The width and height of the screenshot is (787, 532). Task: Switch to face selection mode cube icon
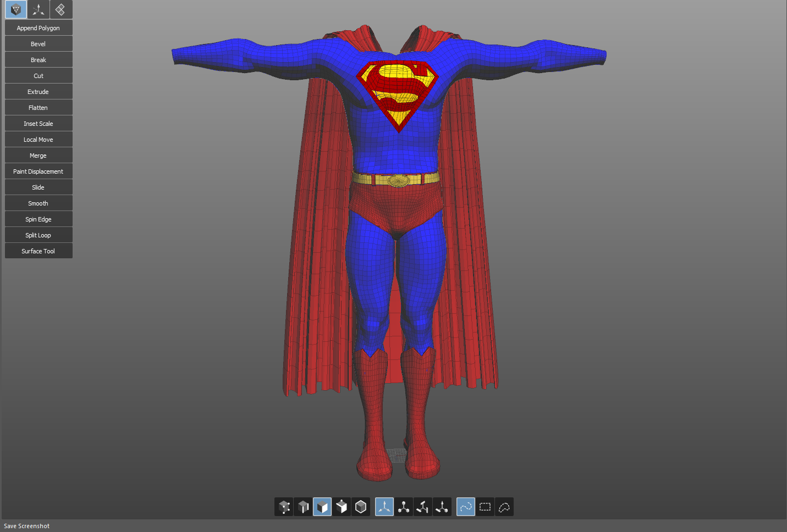tap(322, 507)
